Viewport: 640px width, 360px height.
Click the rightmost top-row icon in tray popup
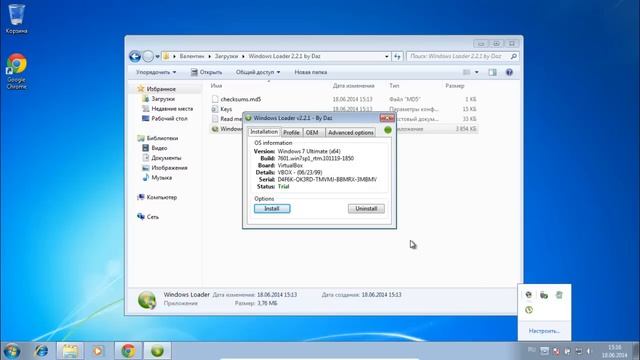559,295
